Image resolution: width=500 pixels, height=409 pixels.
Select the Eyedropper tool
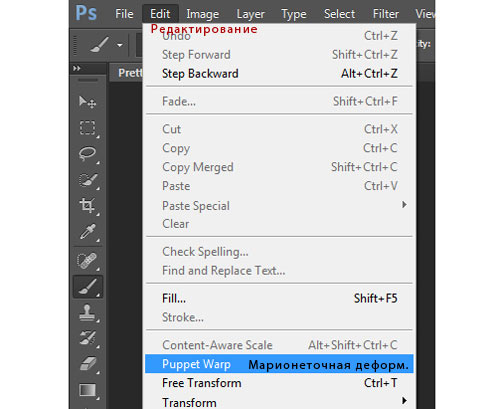click(x=88, y=232)
